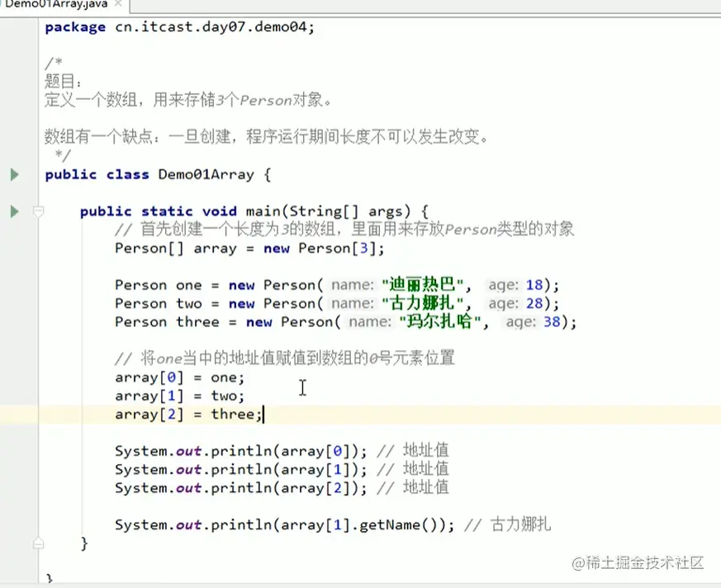Click age value 18

(534, 285)
